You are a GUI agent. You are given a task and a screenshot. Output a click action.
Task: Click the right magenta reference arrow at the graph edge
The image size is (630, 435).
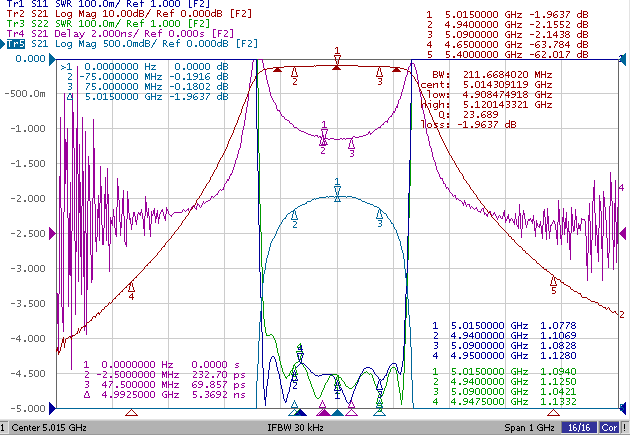coord(622,233)
